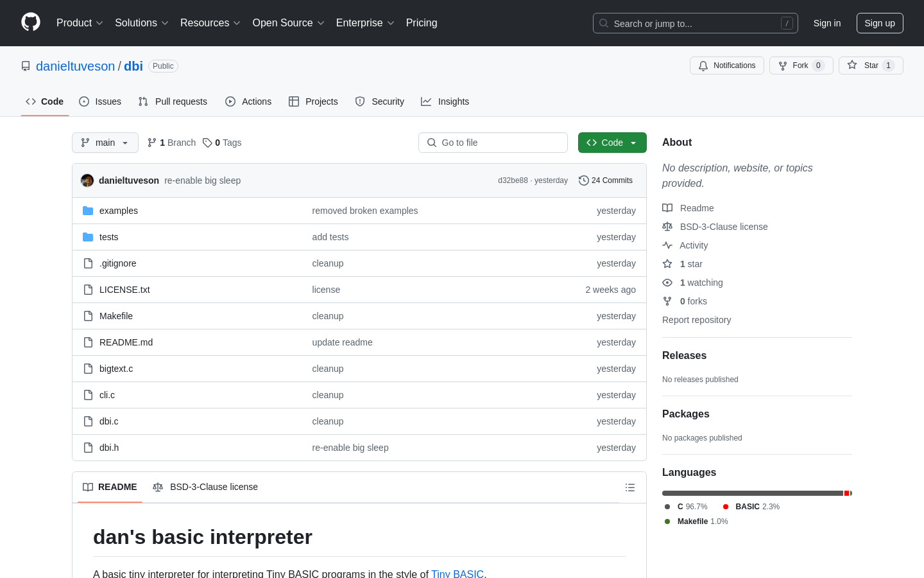924x578 pixels.
Task: Click the repository icon beside danieltuveson
Action: [x=26, y=66]
